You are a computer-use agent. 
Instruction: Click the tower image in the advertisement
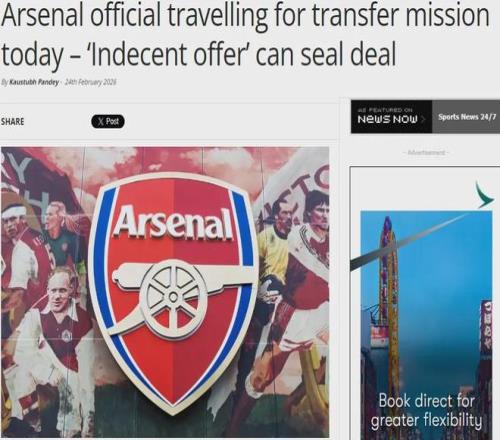(391, 300)
